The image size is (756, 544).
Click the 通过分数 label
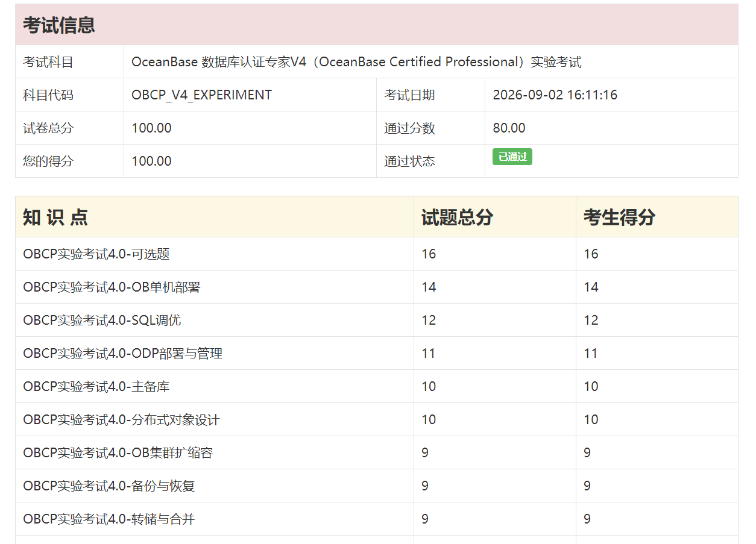409,128
